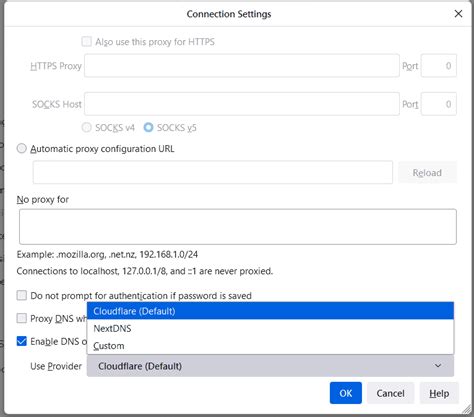Toggle the Proxy DNS checkbox
The image size is (474, 417).
(22, 318)
